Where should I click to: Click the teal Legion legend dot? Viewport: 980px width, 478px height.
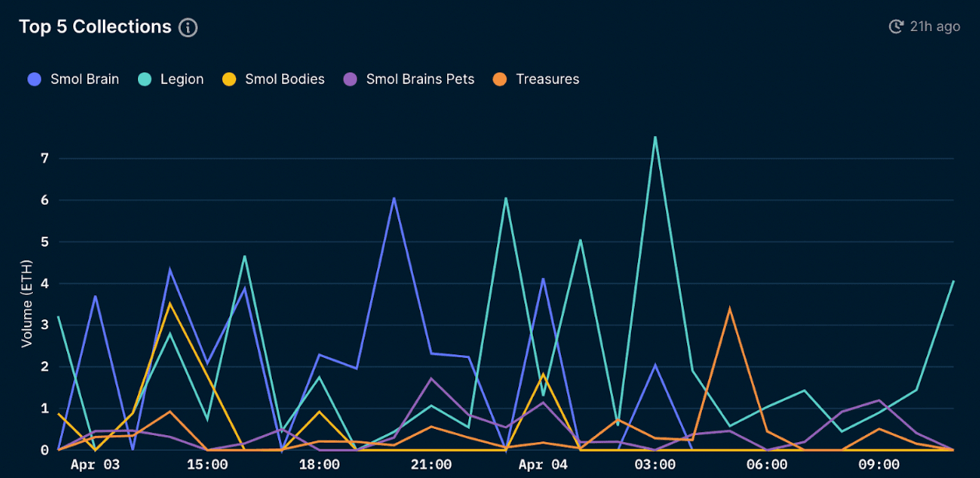coord(144,79)
